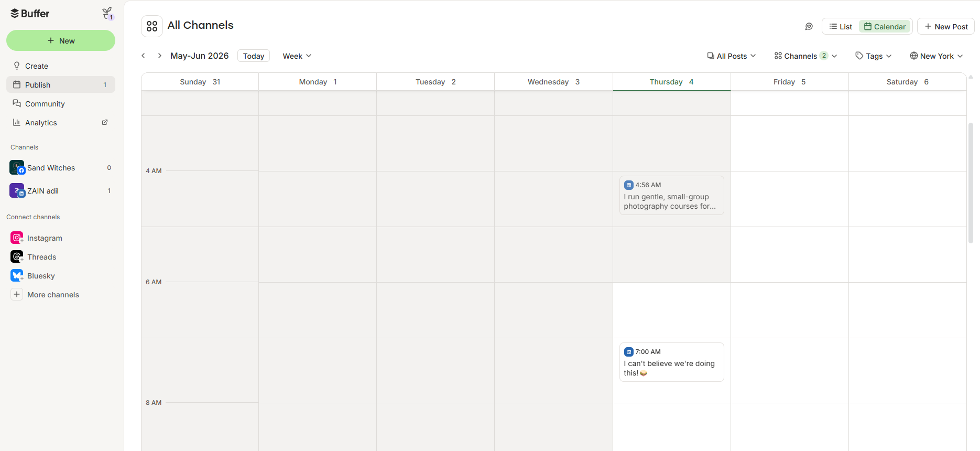This screenshot has width=980, height=451.
Task: Open the Tags filter dropdown
Action: click(x=874, y=56)
